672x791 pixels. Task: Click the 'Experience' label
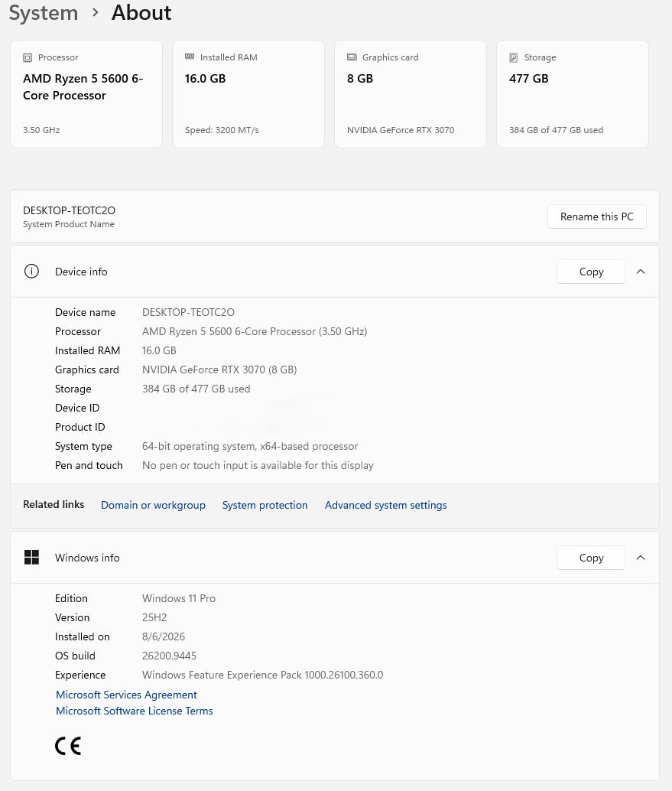[80, 675]
